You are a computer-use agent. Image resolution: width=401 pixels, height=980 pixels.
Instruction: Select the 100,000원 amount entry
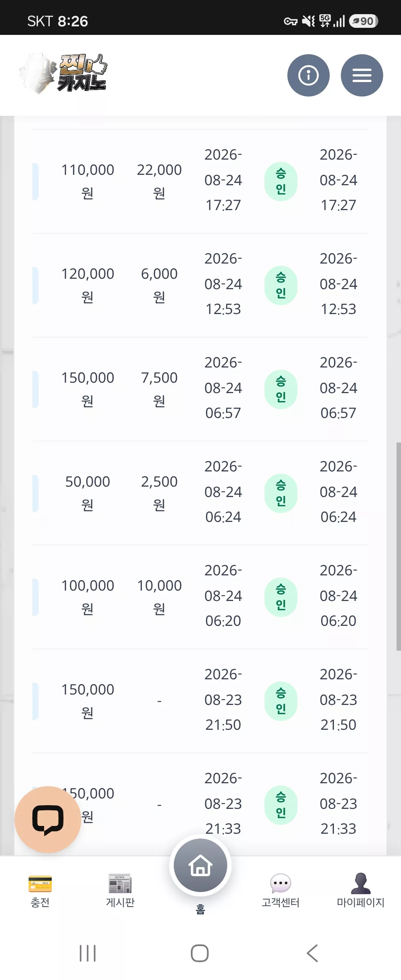88,597
